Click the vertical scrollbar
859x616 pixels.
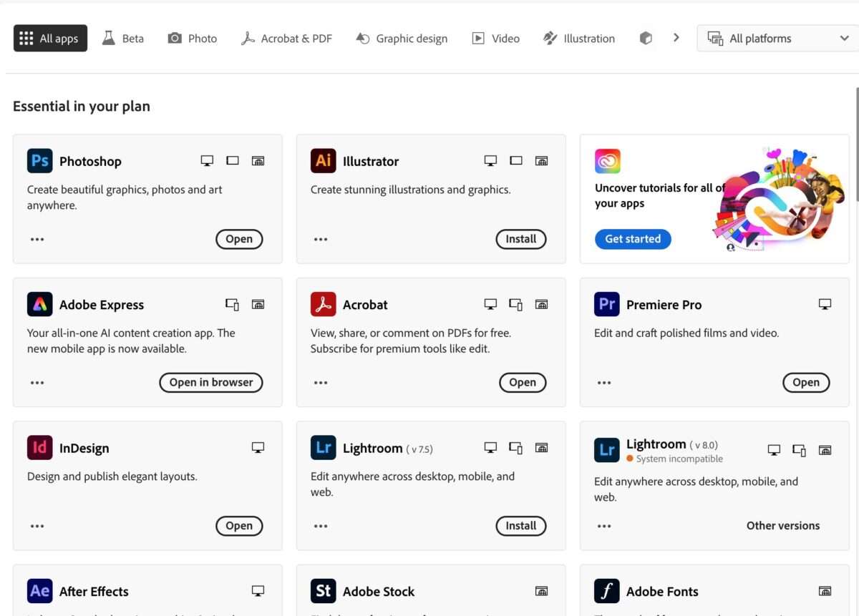point(857,143)
